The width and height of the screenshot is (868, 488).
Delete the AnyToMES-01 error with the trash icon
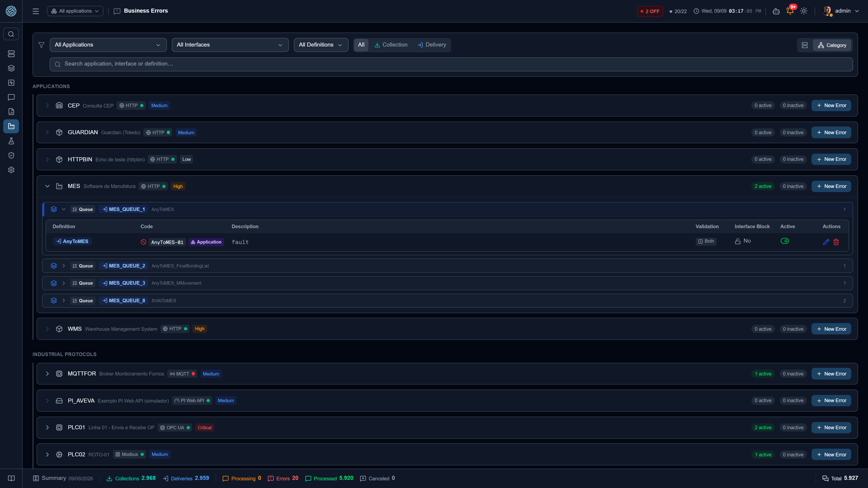point(836,242)
